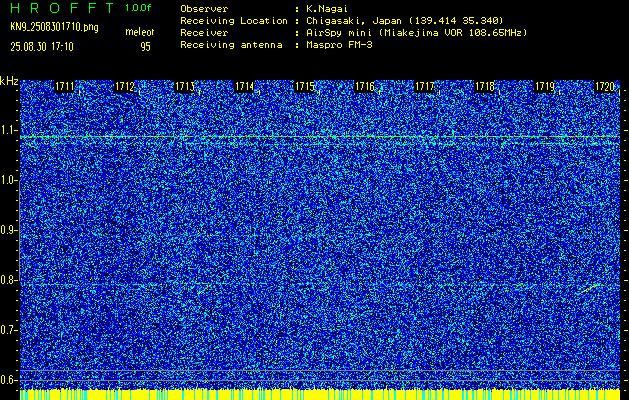Select the 1712 time marker
The height and width of the screenshot is (400, 629).
point(124,86)
